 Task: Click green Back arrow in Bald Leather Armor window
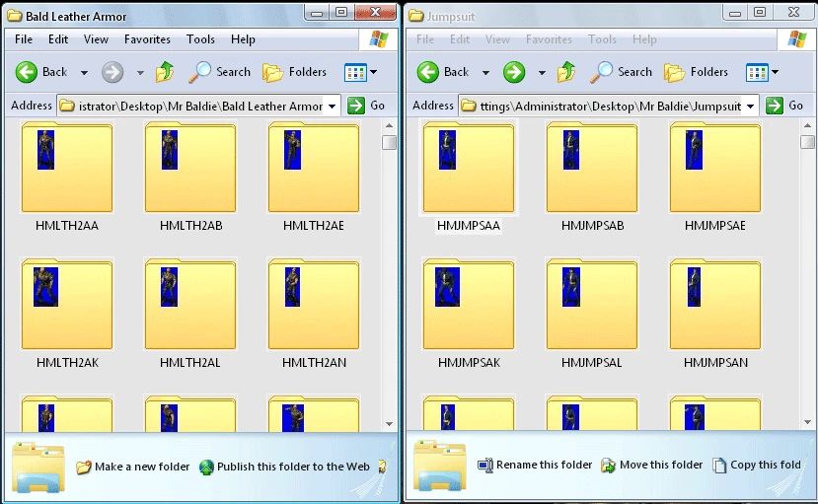point(27,72)
